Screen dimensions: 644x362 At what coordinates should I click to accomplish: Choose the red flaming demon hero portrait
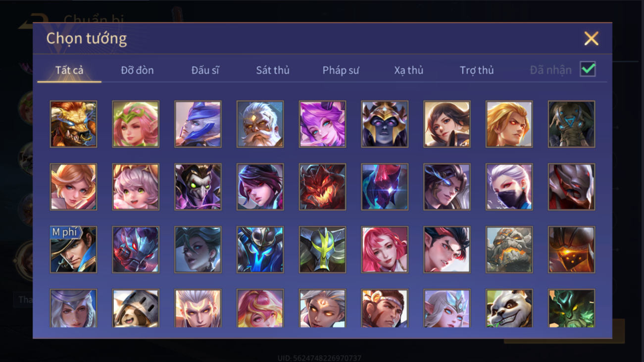tap(322, 187)
